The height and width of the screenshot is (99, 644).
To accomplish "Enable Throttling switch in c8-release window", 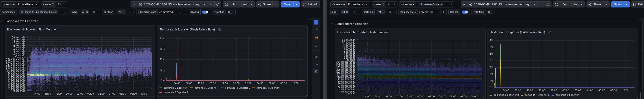I will 490,12.
